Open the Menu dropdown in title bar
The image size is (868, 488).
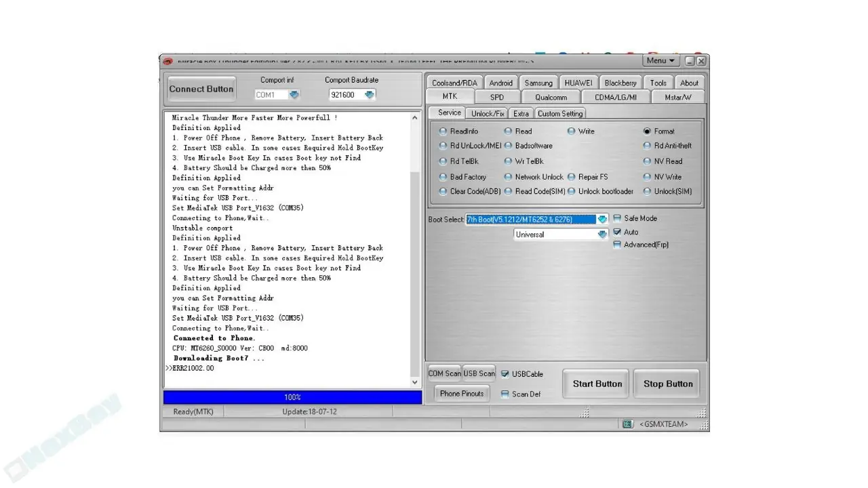pyautogui.click(x=660, y=61)
